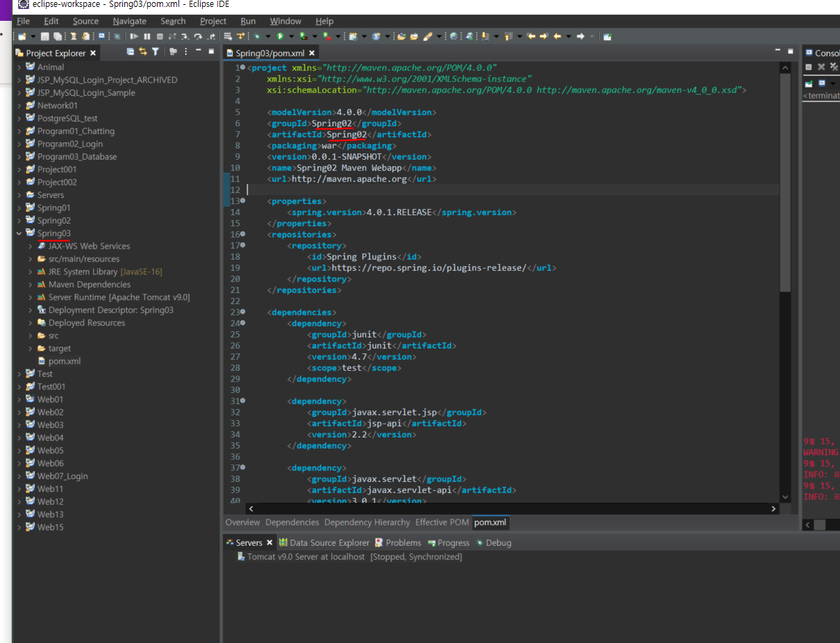The width and height of the screenshot is (840, 643).
Task: Switch to the Dependency Hierarchy tab
Action: (367, 522)
